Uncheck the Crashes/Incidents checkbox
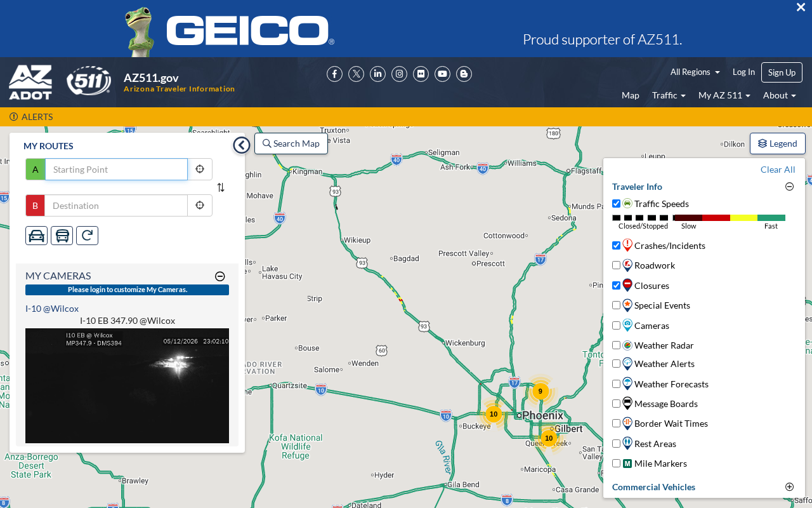 tap(616, 246)
